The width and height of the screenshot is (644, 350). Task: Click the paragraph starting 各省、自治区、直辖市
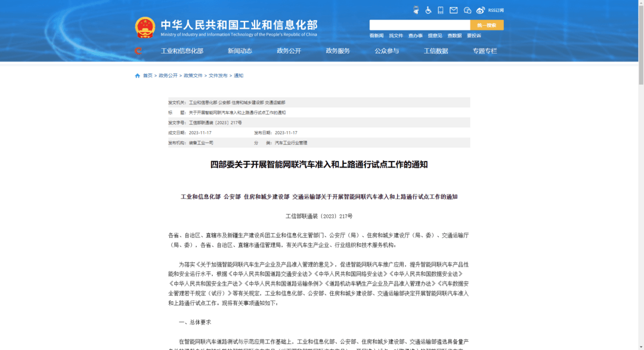[x=318, y=240]
